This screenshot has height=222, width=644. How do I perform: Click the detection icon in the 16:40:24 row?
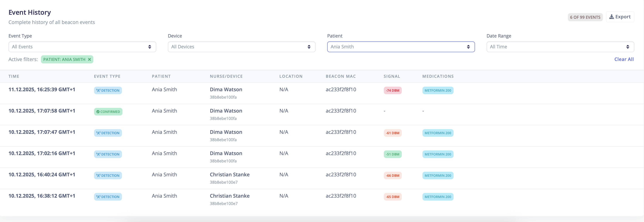98,175
